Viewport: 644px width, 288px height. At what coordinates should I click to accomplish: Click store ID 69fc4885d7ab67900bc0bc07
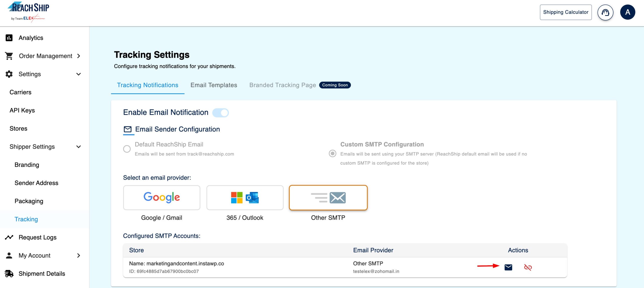pyautogui.click(x=168, y=271)
